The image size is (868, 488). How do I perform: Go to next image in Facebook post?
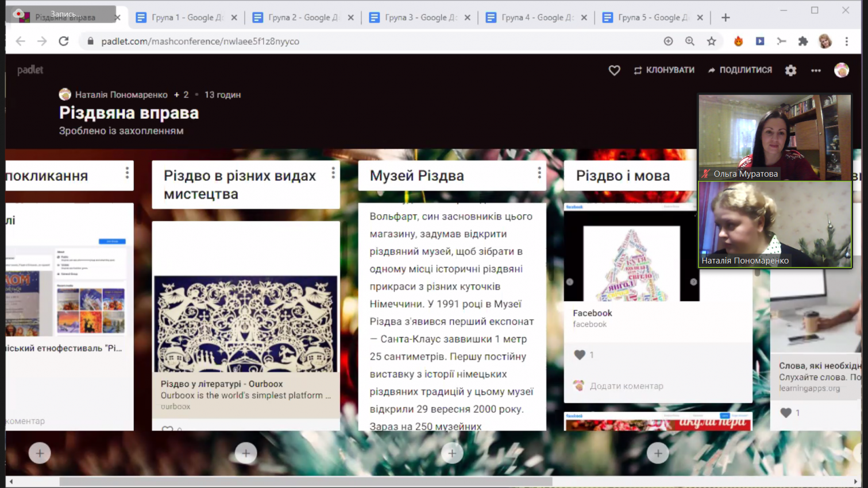(693, 282)
